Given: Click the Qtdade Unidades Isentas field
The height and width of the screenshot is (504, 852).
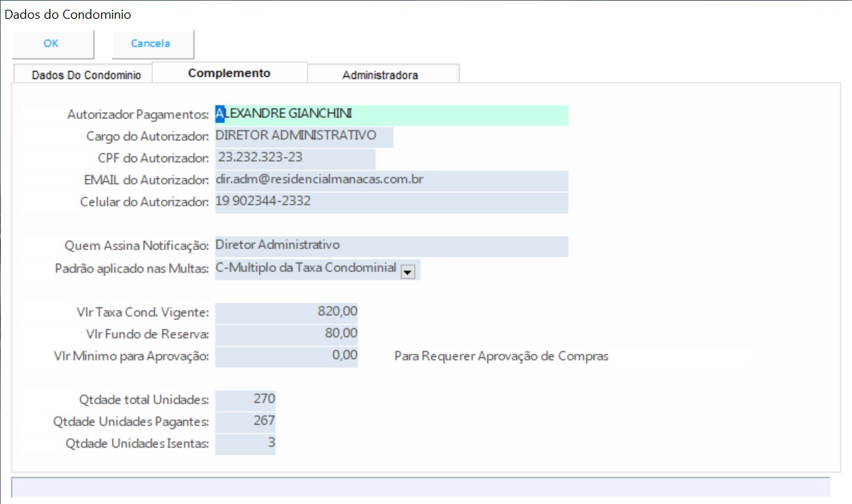Looking at the screenshot, I should coord(245,444).
